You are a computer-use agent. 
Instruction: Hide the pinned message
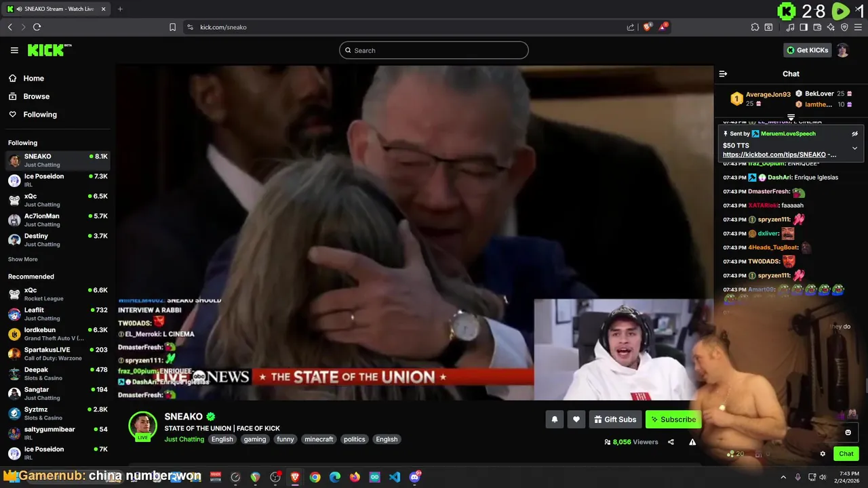(854, 134)
